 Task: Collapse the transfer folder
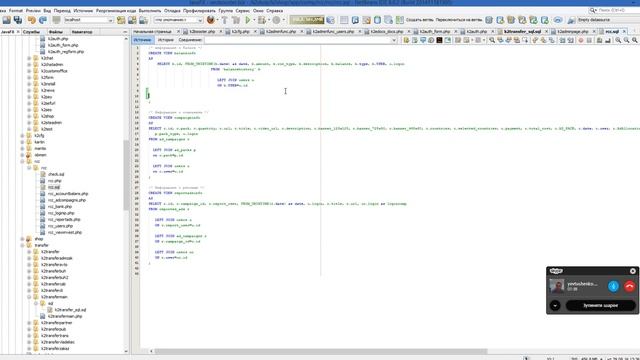tap(22, 245)
